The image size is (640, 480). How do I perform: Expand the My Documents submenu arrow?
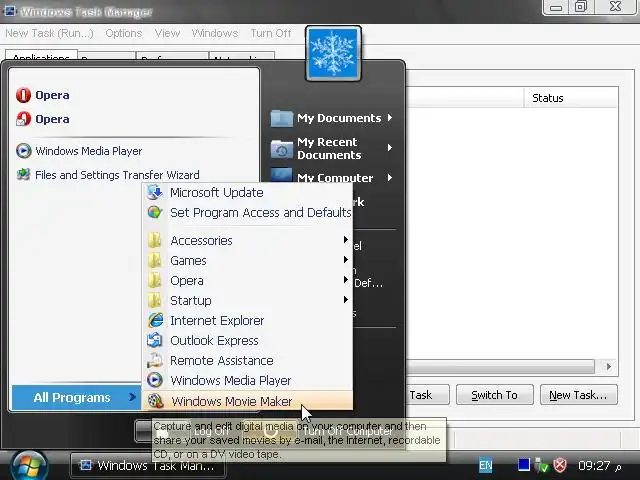click(390, 118)
